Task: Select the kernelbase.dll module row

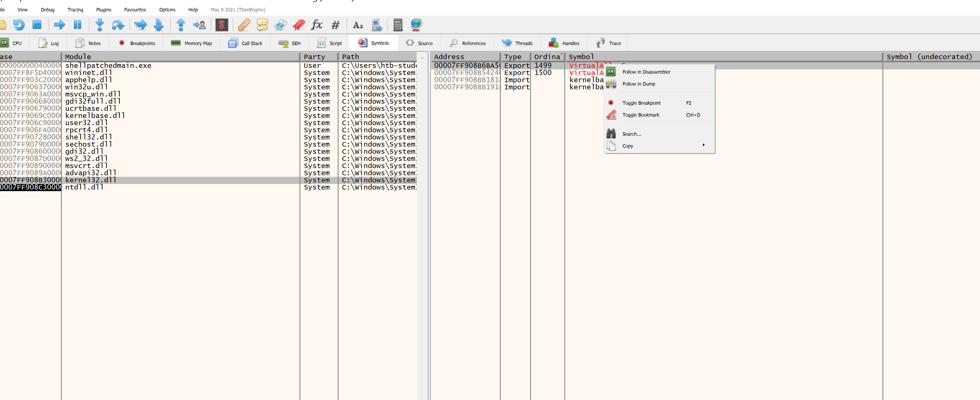Action: click(208, 116)
